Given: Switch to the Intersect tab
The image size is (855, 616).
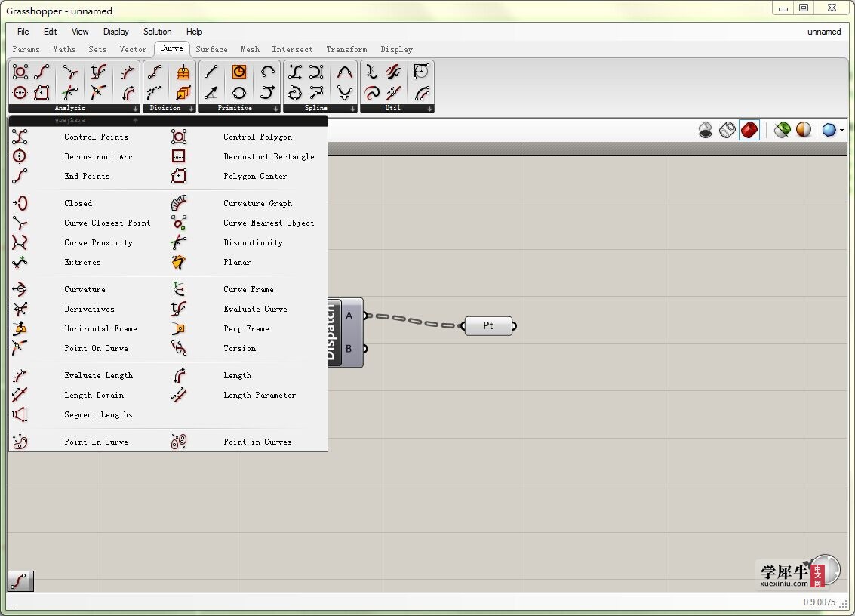Looking at the screenshot, I should click(x=292, y=49).
